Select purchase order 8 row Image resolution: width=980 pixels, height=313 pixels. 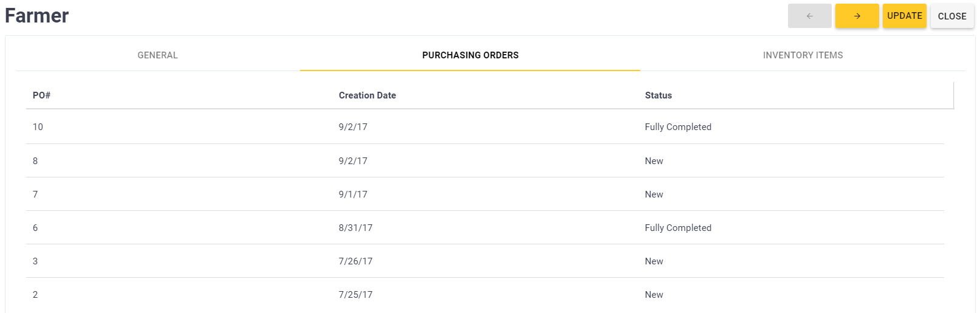click(35, 161)
